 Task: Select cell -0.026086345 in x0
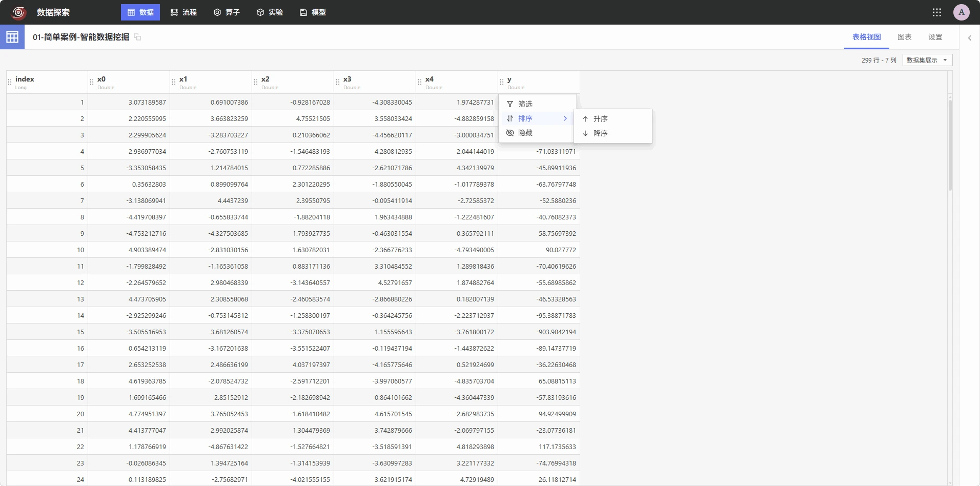tap(129, 463)
